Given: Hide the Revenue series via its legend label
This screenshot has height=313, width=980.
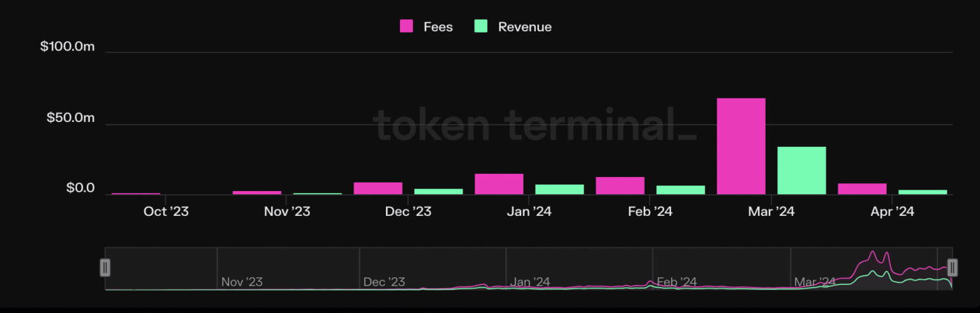Looking at the screenshot, I should point(524,27).
